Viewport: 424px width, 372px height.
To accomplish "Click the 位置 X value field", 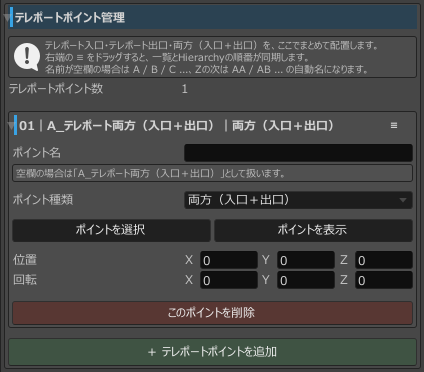I will [229, 260].
